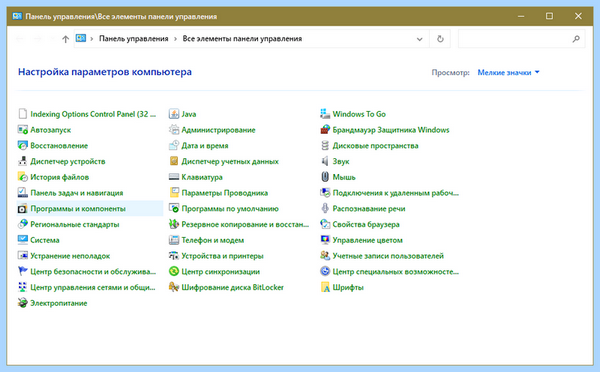Viewport: 600px width, 372px height.
Task: Click the Control Panel search field
Action: (521, 39)
